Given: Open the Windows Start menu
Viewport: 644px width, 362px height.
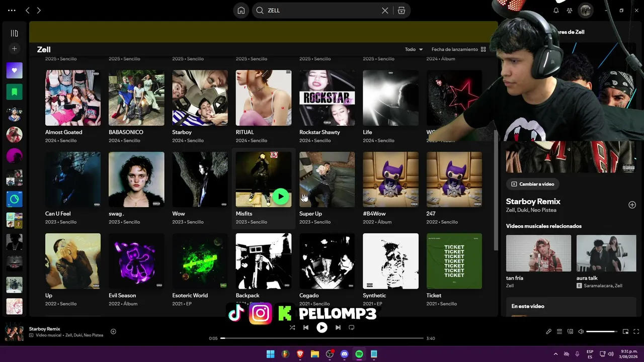Looking at the screenshot, I should pos(270,354).
